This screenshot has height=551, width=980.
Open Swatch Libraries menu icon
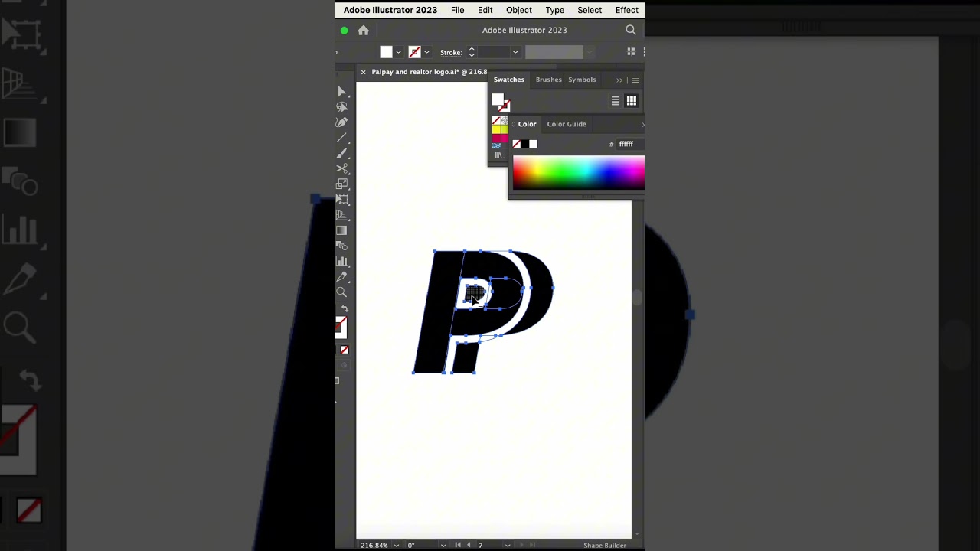(x=498, y=155)
